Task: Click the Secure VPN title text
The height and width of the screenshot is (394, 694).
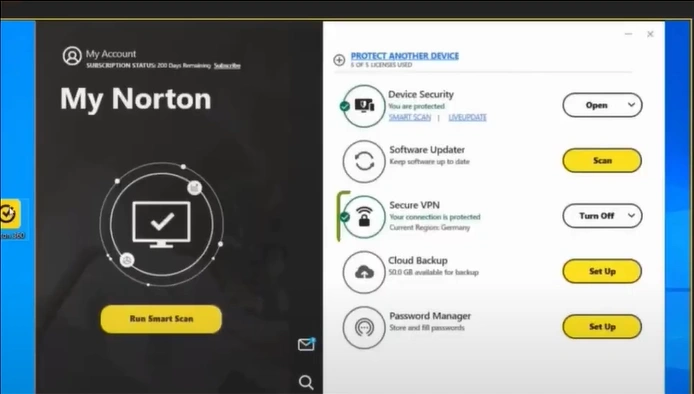Action: [414, 205]
